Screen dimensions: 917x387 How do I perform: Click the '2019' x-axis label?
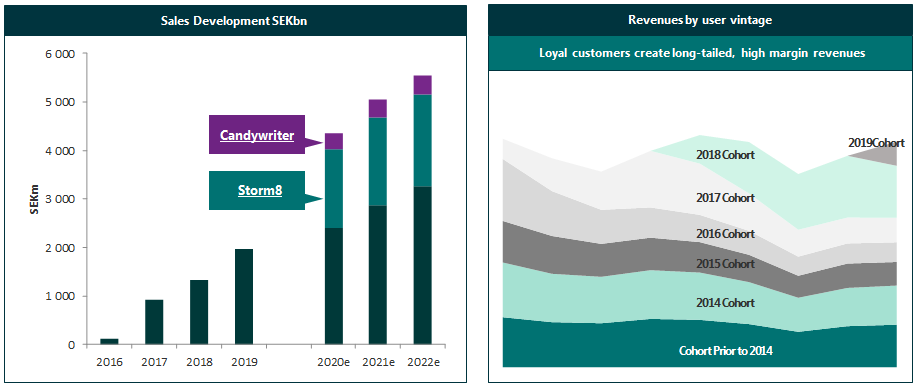[243, 362]
